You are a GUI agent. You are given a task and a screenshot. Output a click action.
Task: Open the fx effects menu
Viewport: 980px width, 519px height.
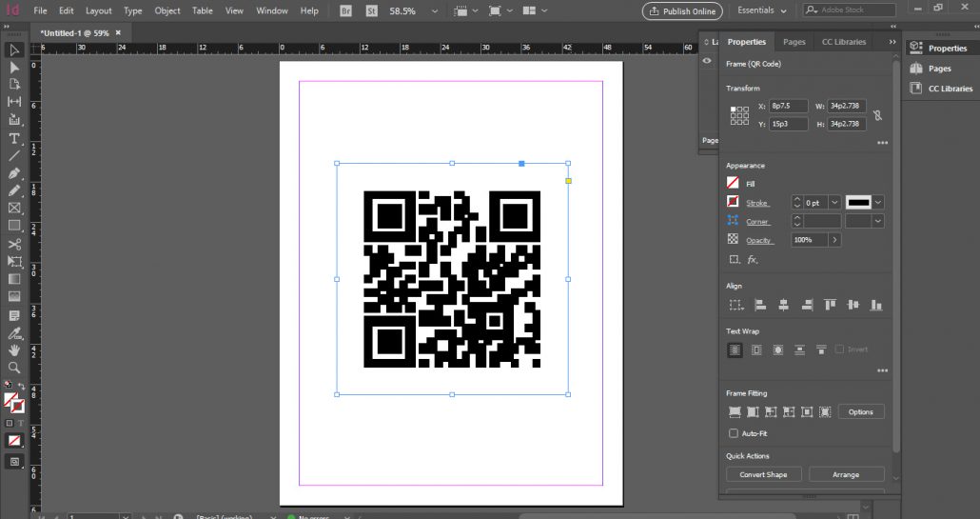pyautogui.click(x=754, y=259)
